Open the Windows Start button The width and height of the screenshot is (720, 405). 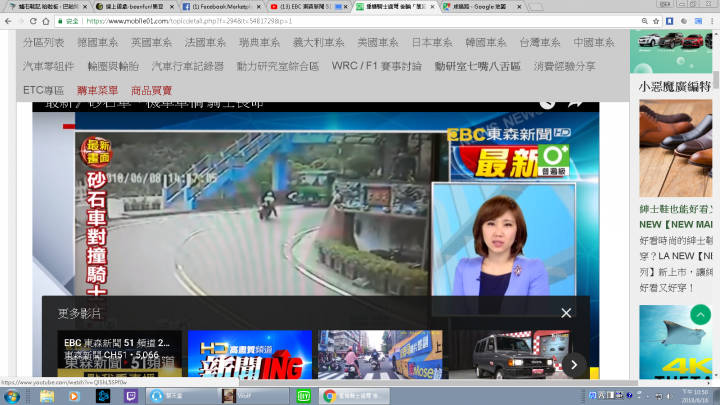[x=11, y=396]
